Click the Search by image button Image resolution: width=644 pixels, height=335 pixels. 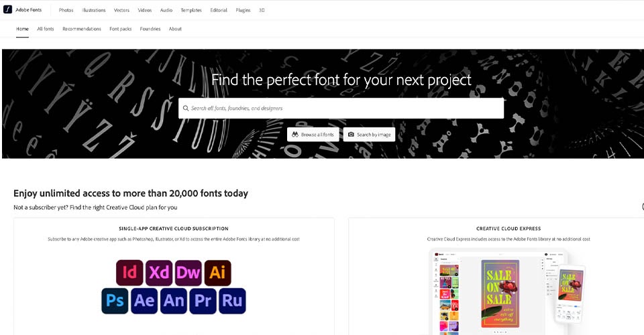[369, 135]
